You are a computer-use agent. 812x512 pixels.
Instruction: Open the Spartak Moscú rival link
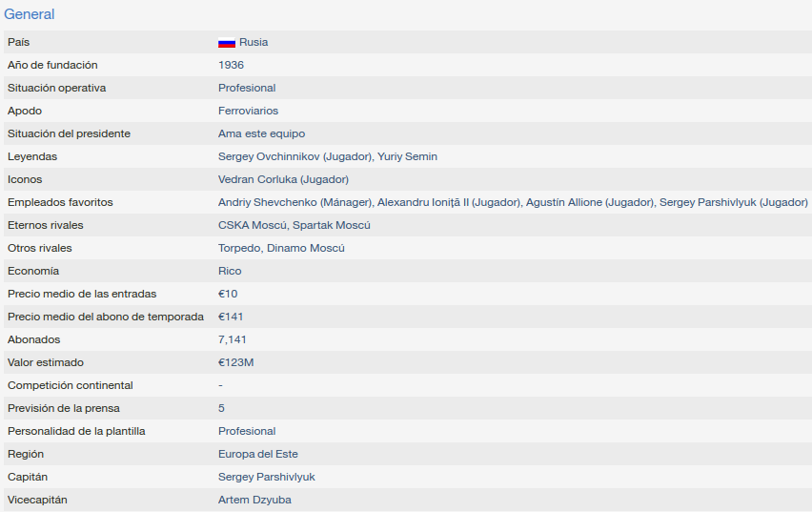[332, 225]
